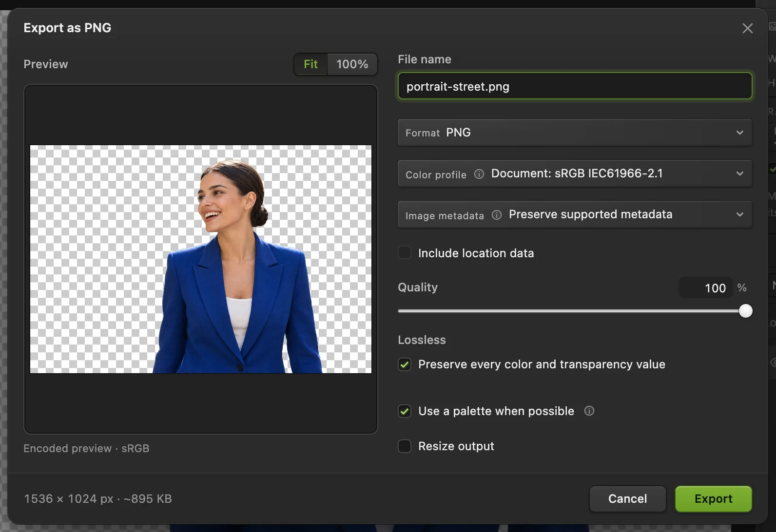This screenshot has width=776, height=532.
Task: Disable Use a palette when possible
Action: point(405,411)
